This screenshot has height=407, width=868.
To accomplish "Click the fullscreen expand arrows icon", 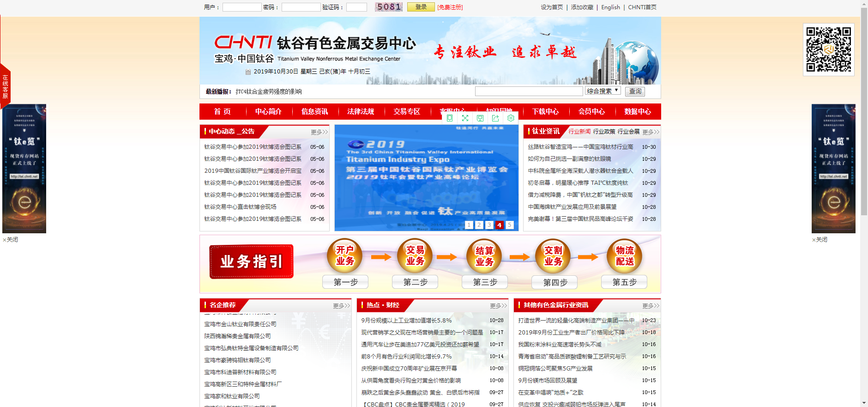I will click(465, 118).
